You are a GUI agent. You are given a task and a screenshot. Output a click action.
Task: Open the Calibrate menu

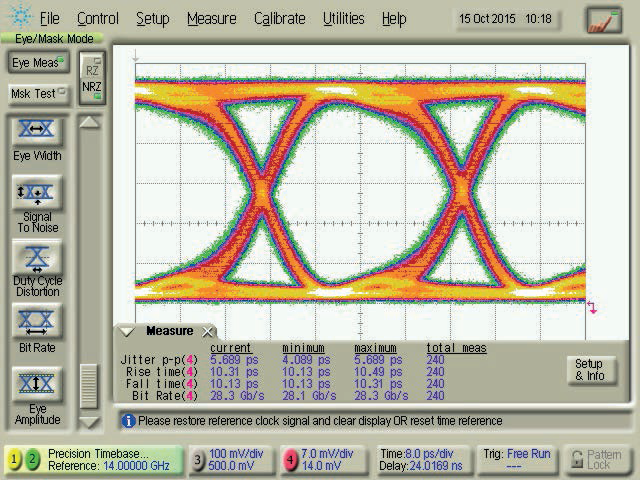tap(279, 19)
